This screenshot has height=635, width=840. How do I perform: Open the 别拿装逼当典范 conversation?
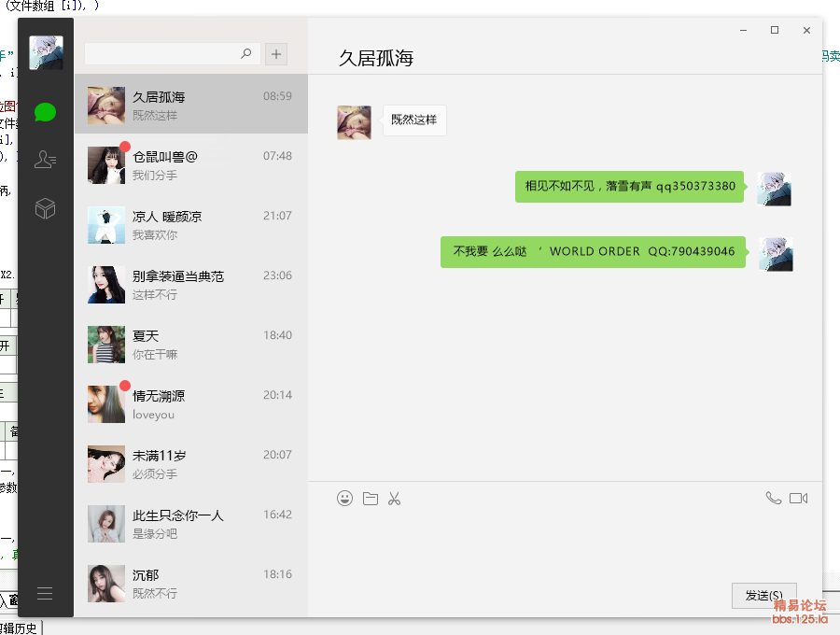(191, 284)
